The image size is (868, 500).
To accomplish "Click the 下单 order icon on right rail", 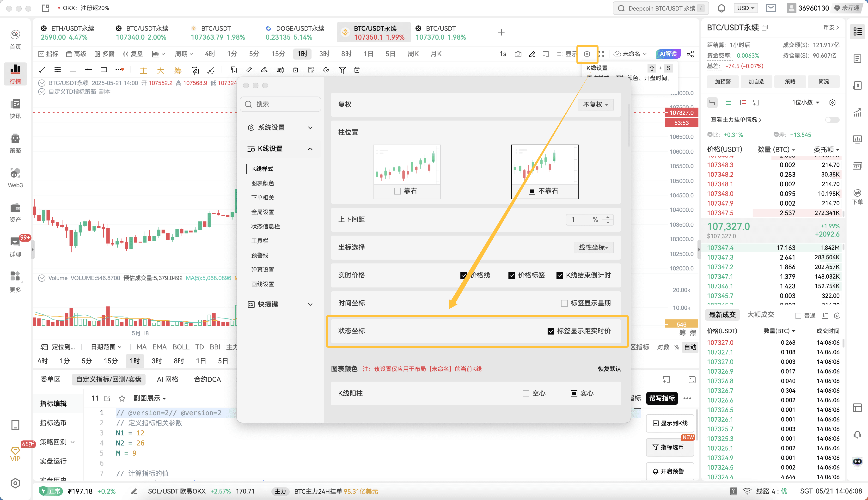I will 857,196.
